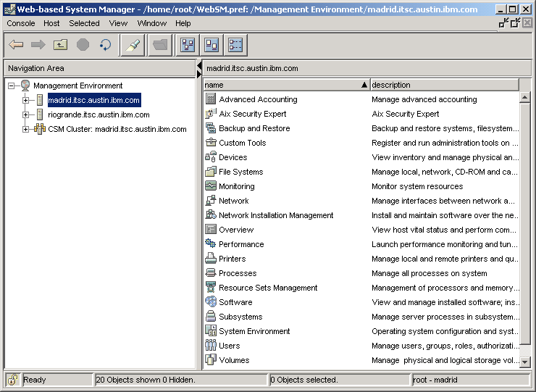Open the Help menu
Viewport: 536px width, 392px height.
(x=183, y=23)
